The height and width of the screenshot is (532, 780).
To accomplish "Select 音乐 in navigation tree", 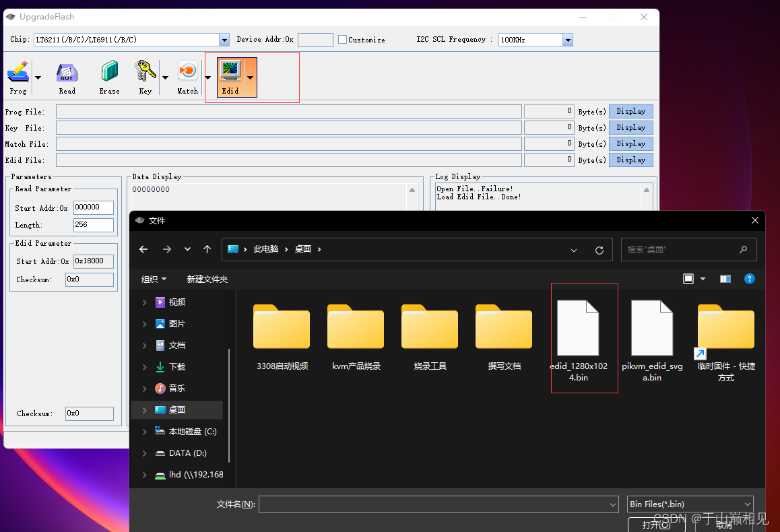I will click(x=176, y=389).
